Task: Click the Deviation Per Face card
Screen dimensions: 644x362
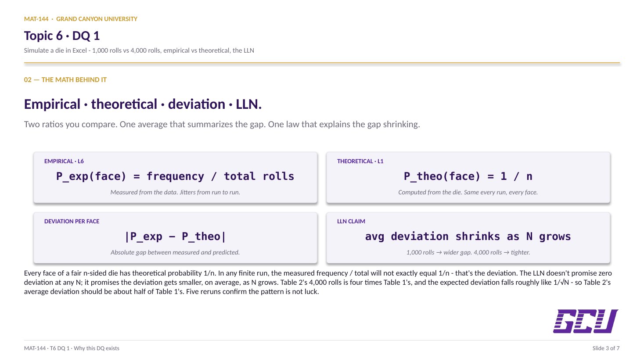Action: pos(175,237)
